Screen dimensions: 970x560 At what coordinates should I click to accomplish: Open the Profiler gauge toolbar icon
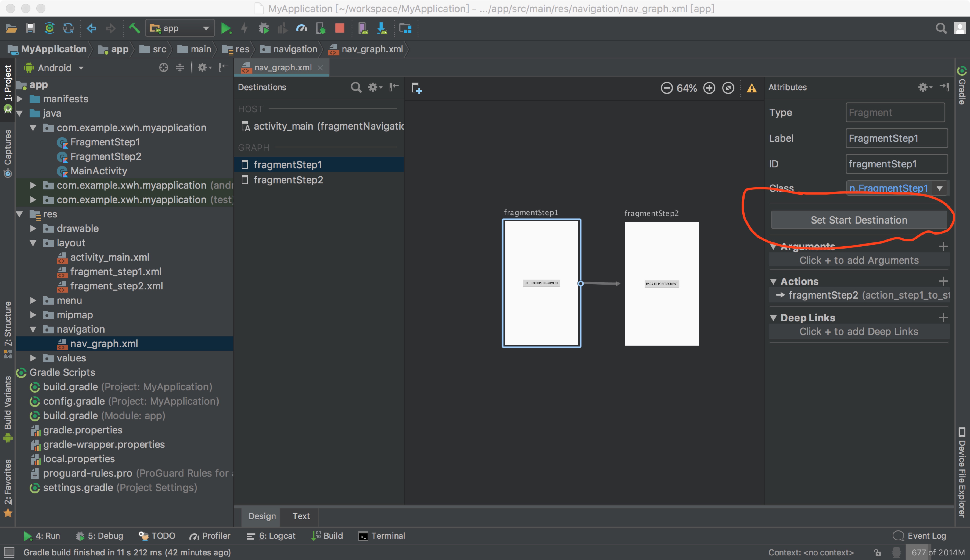click(x=302, y=28)
